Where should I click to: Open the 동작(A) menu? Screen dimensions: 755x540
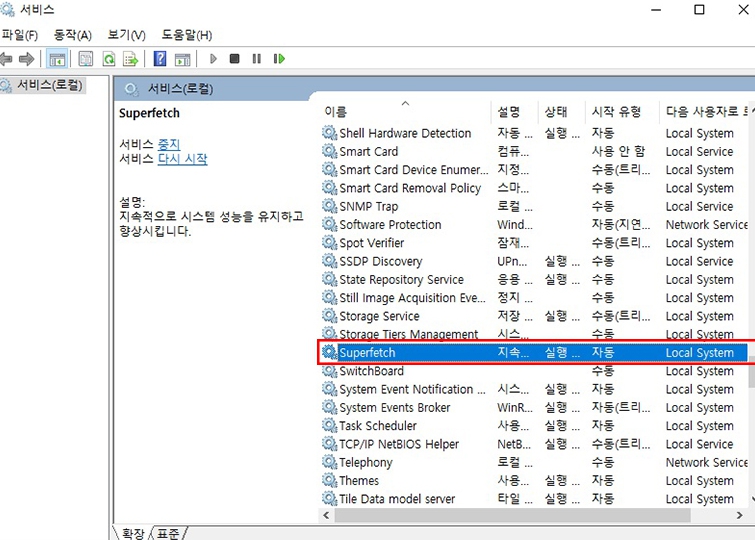72,35
